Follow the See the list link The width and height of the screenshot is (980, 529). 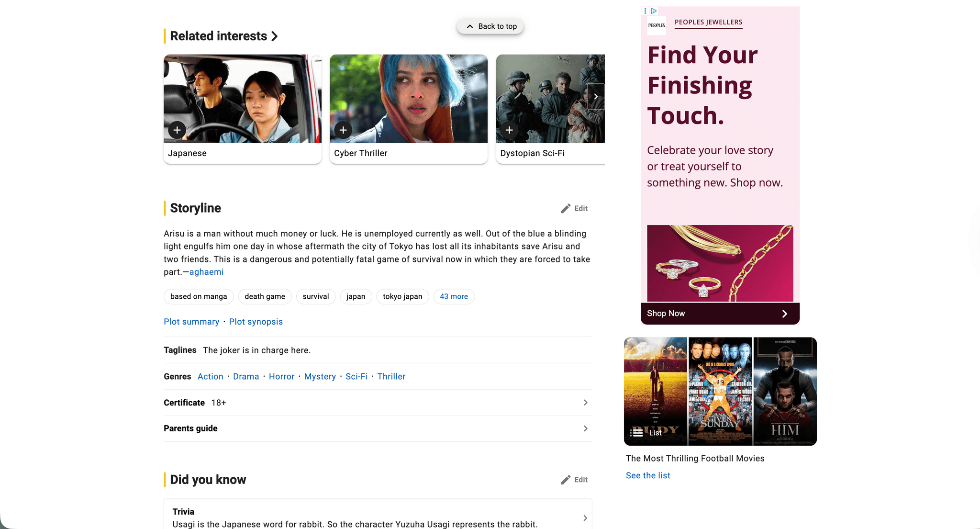click(x=648, y=475)
